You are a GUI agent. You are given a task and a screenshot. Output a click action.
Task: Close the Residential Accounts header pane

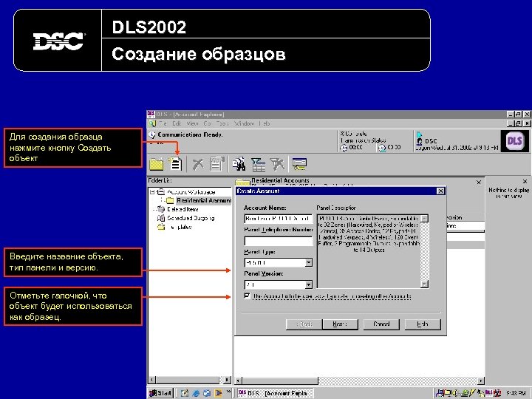coord(479,183)
